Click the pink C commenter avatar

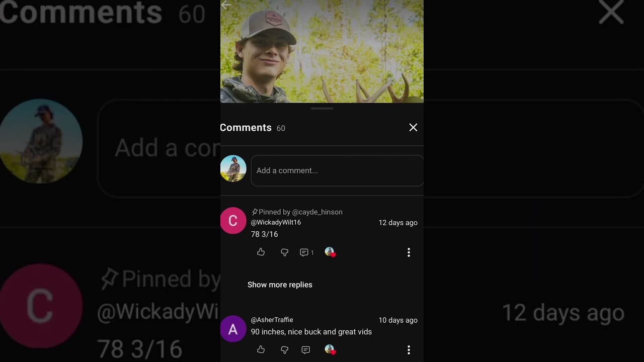(x=233, y=220)
